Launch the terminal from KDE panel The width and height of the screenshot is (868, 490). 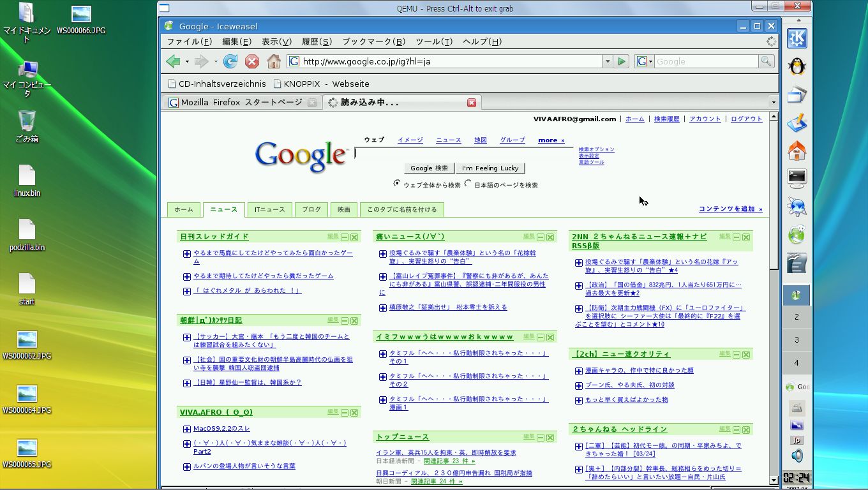point(797,178)
